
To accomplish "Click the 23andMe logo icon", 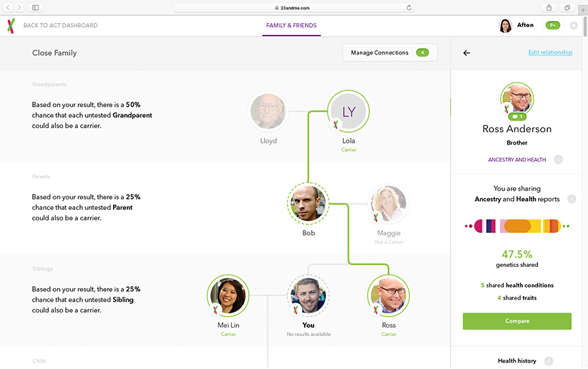I will [x=11, y=26].
